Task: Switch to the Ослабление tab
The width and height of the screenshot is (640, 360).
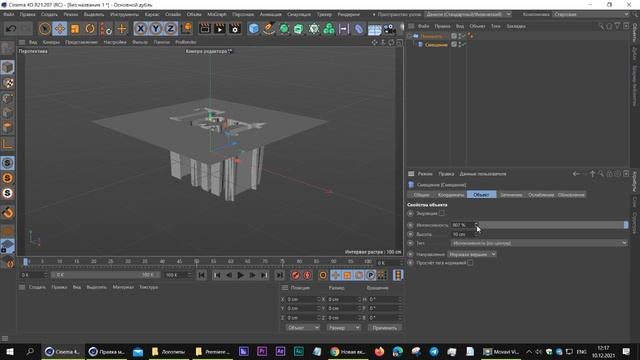Action: (541, 195)
